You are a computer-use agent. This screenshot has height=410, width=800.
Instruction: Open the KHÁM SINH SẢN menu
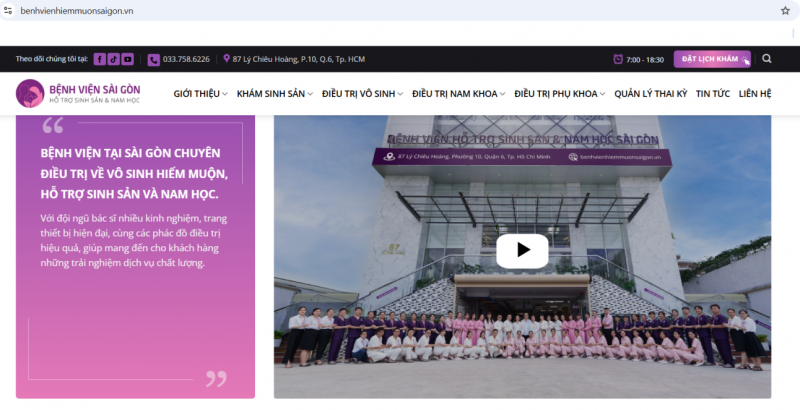click(x=271, y=94)
